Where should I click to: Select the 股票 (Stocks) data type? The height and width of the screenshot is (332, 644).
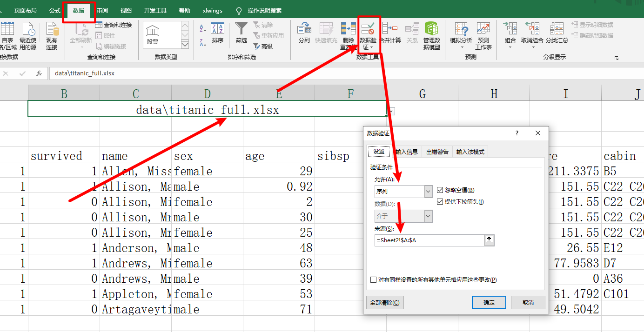[153, 35]
